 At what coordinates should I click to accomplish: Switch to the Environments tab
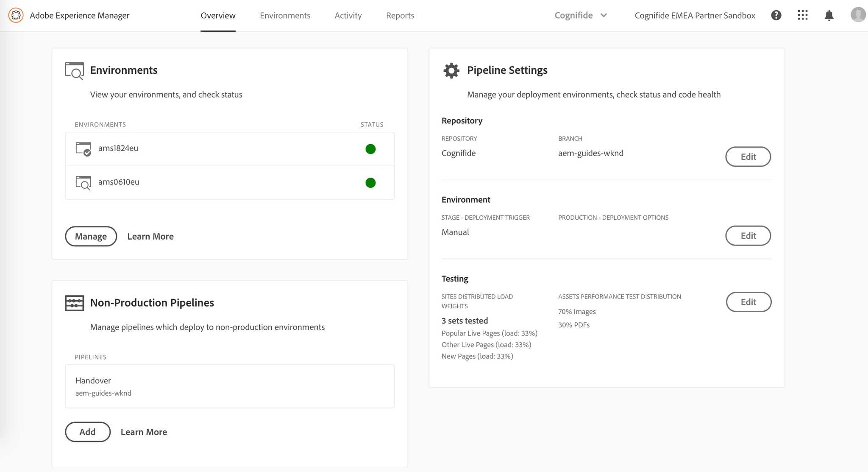point(285,16)
